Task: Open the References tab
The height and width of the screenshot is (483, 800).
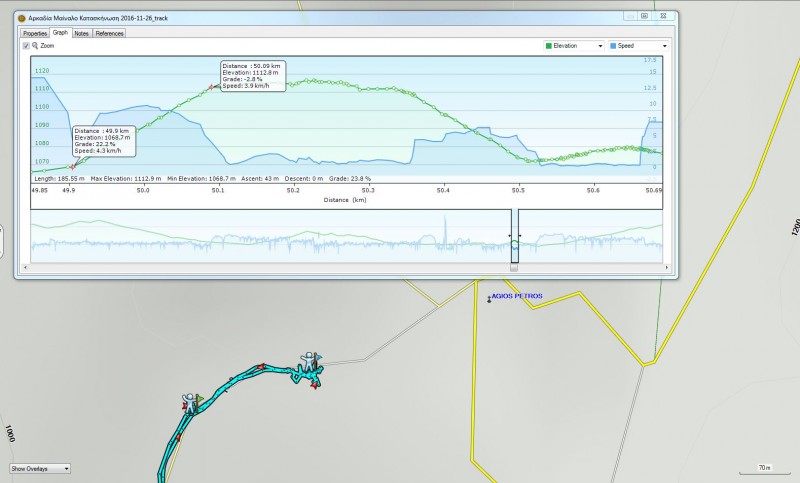Action: tap(109, 33)
